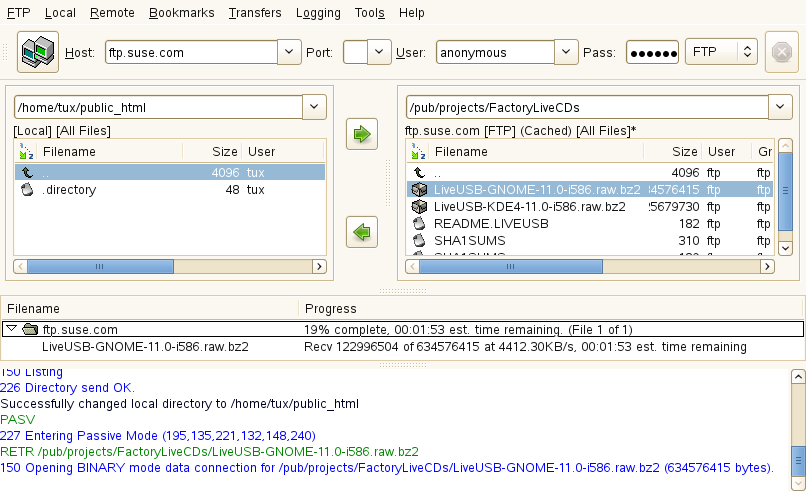Click the Pass password field
The width and height of the screenshot is (806, 491).
coord(652,52)
